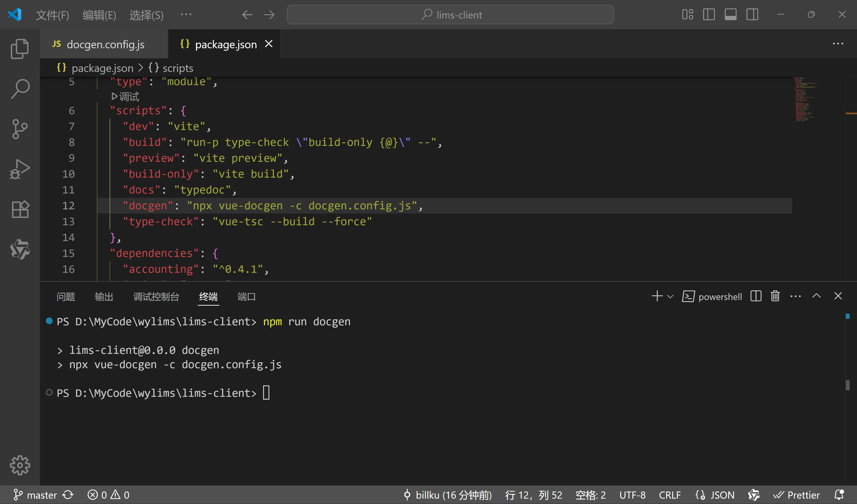Select the Run and Debug icon
857x504 pixels.
click(19, 169)
